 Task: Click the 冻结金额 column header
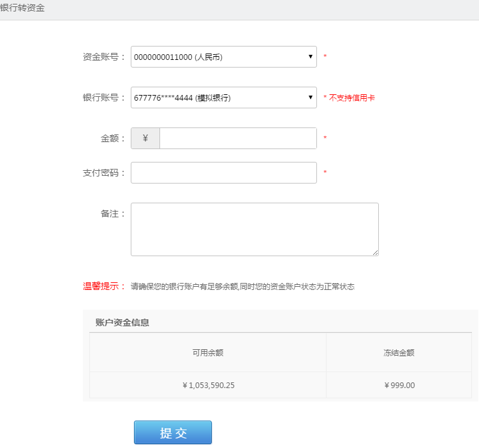pos(399,352)
